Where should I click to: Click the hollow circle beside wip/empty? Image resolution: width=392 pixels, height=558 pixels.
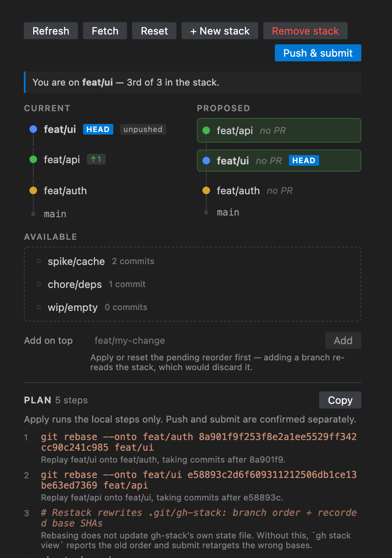pyautogui.click(x=39, y=307)
